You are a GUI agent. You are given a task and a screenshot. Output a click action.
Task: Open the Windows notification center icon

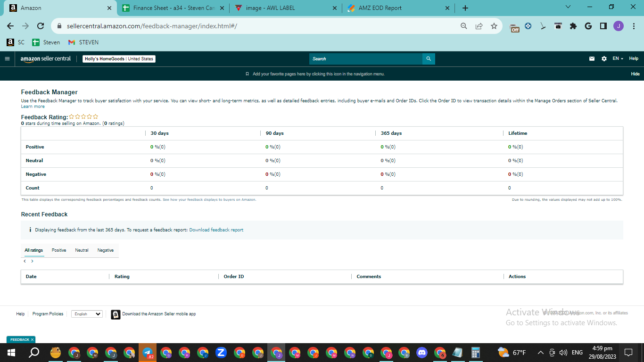[628, 353]
